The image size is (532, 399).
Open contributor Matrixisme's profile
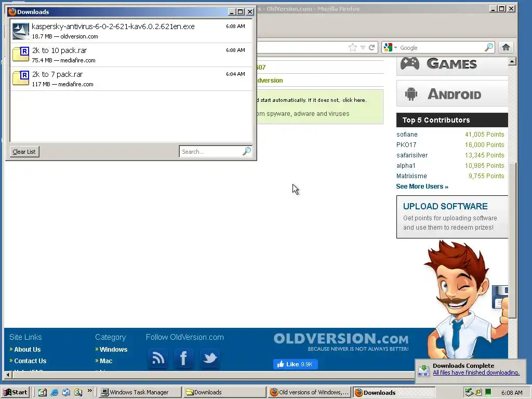pyautogui.click(x=411, y=176)
